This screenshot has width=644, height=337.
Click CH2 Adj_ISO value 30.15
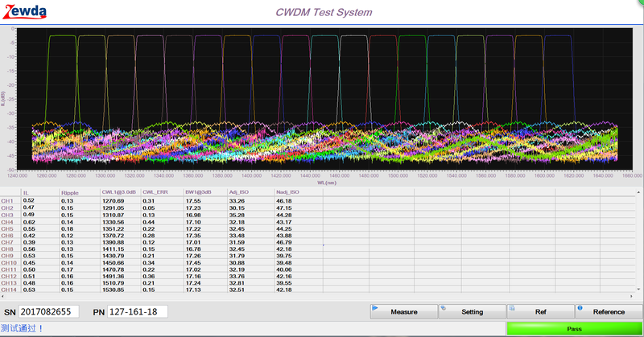click(237, 208)
